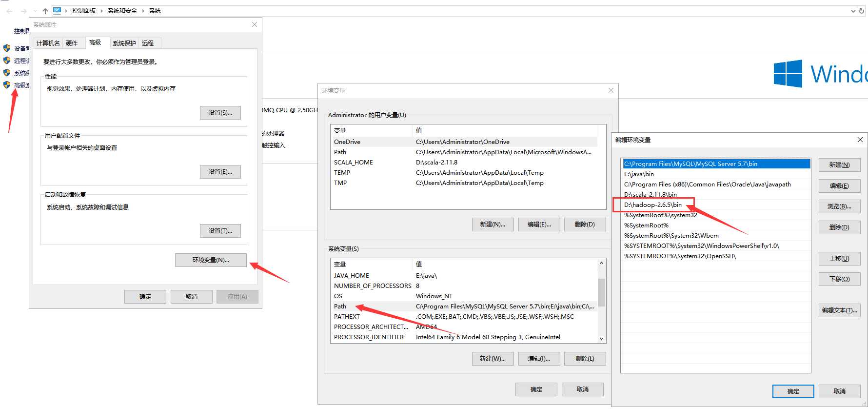This screenshot has width=868, height=409.
Task: Click the shield icon beside 高级 link
Action: pos(7,85)
